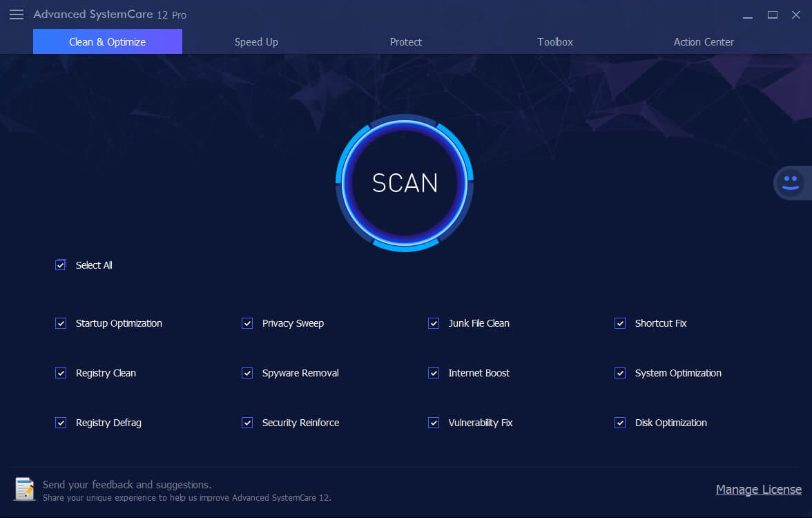Click the Disk Optimization label
Viewport: 812px width, 518px height.
[671, 423]
